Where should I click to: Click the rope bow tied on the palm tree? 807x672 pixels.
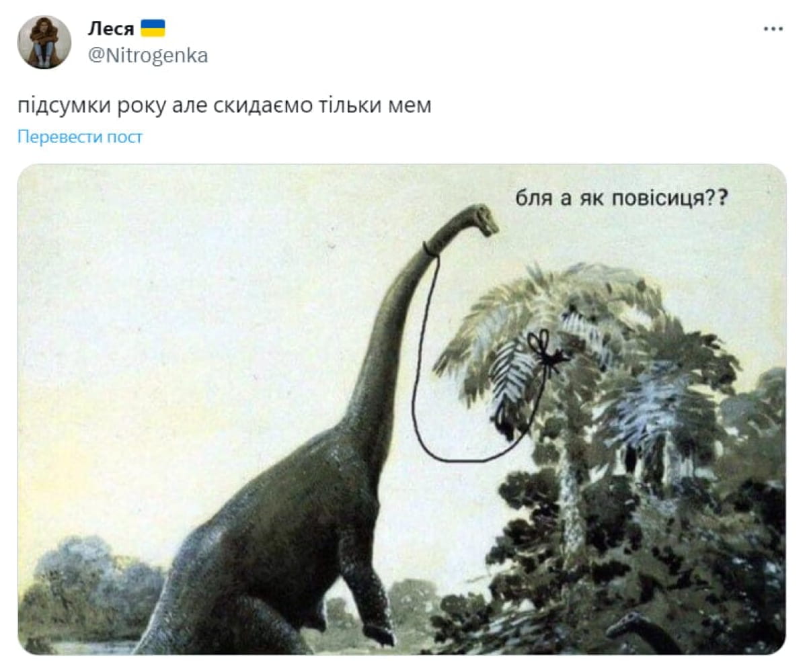pyautogui.click(x=547, y=351)
